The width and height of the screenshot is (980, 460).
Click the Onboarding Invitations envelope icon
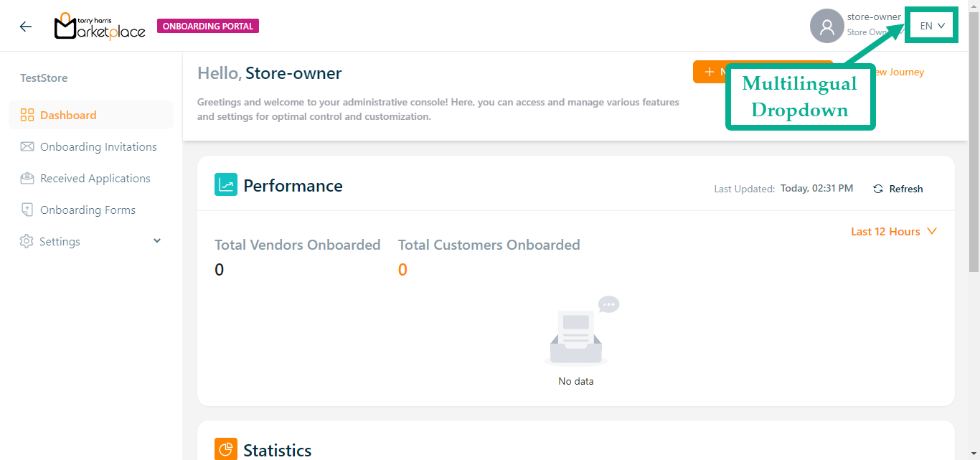pos(27,147)
